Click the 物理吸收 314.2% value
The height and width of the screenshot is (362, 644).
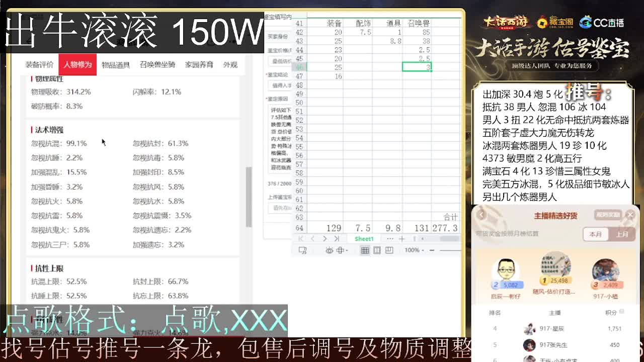tap(78, 92)
